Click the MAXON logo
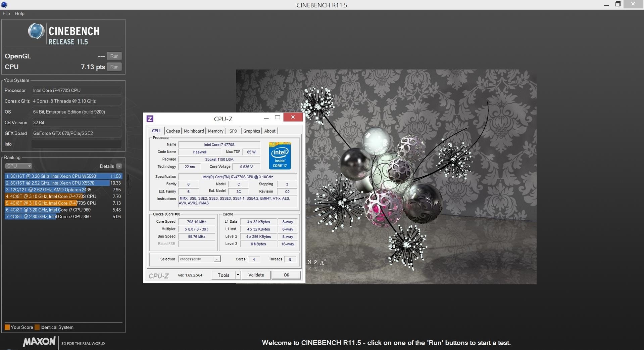The width and height of the screenshot is (644, 350). pos(39,342)
